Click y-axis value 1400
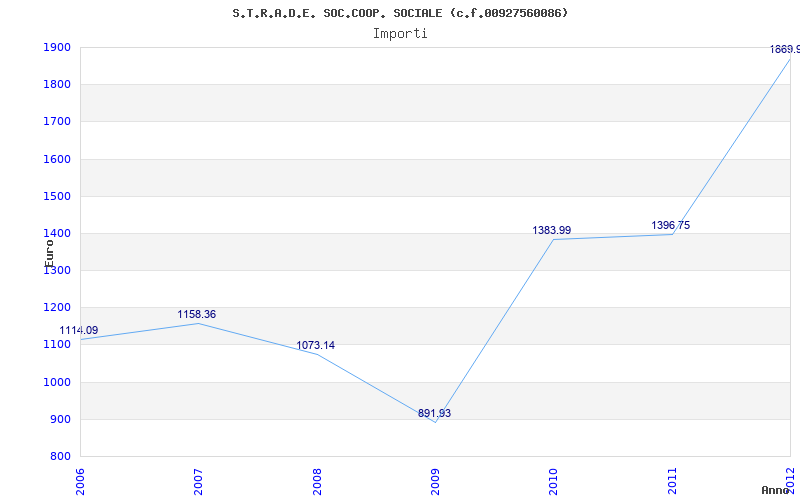 pyautogui.click(x=56, y=234)
